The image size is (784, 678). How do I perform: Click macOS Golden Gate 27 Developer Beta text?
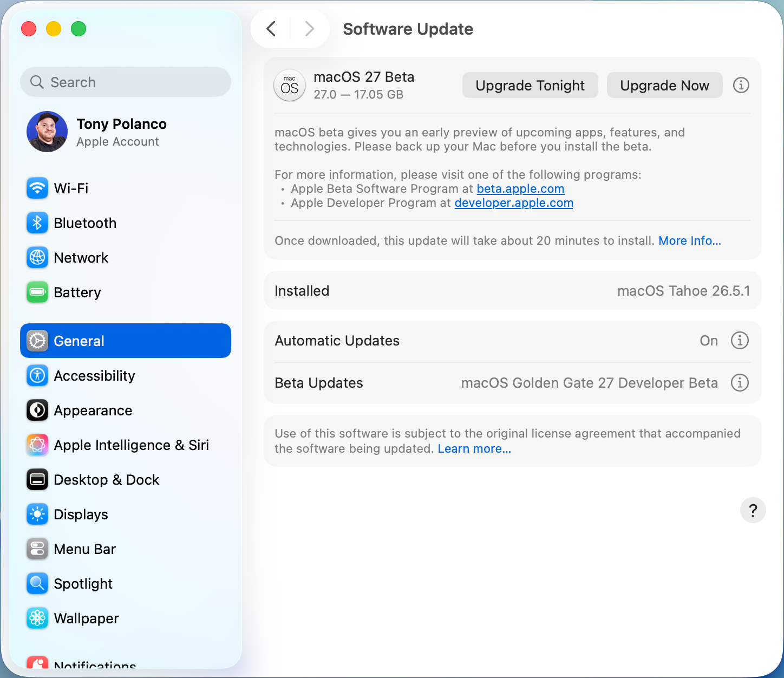[589, 383]
